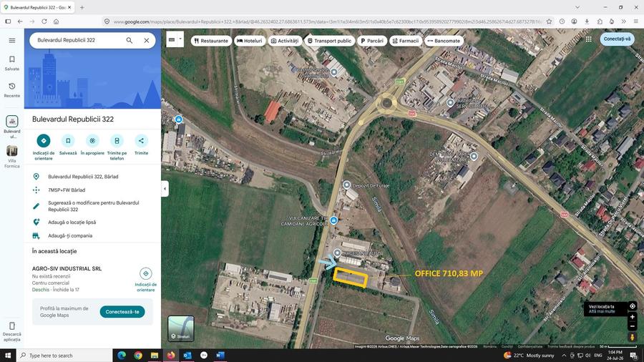Click Sugerează o modificare pentru Bulevardul Republicii 322
Viewport: 644px width, 362px height.
tap(92, 206)
